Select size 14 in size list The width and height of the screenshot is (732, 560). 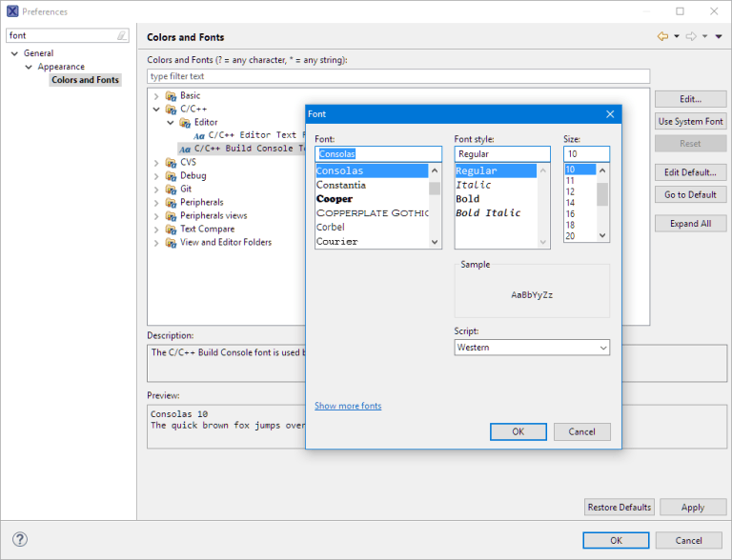pyautogui.click(x=570, y=203)
